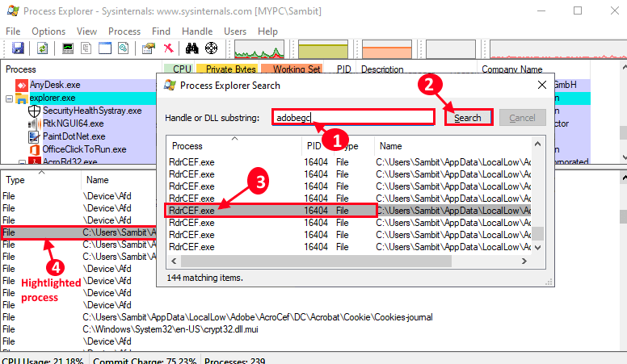Open the Help menu
627x364 pixels.
pos(267,31)
